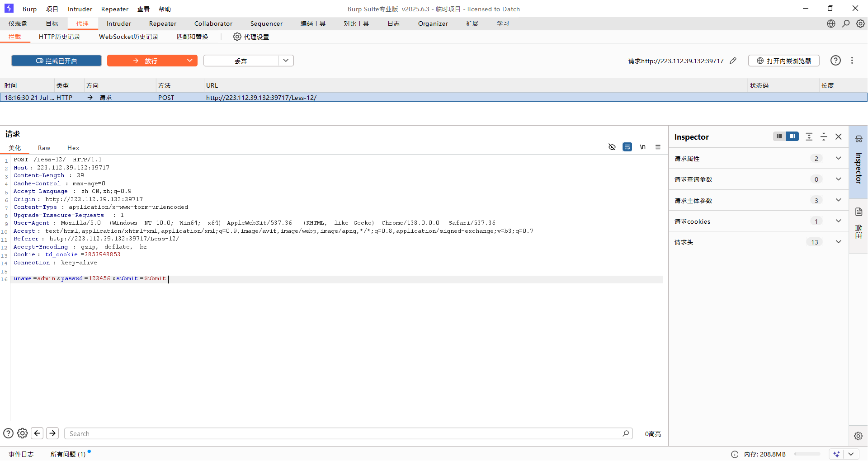The width and height of the screenshot is (868, 461).
Task: Click the Inspector collapse all sections icon
Action: [824, 136]
